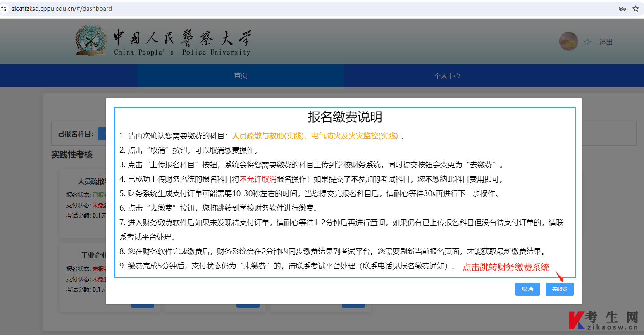Click 实践性考核 heading

(x=72, y=154)
